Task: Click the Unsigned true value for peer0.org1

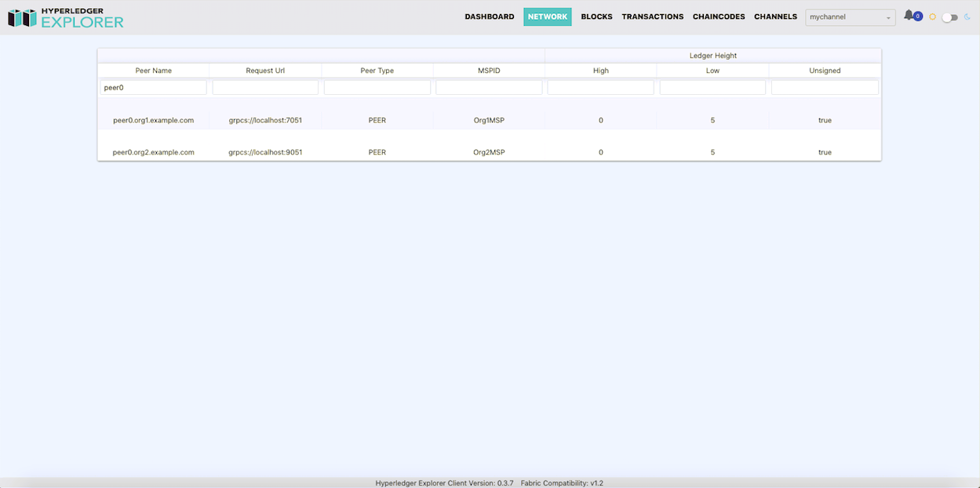Action: click(825, 120)
